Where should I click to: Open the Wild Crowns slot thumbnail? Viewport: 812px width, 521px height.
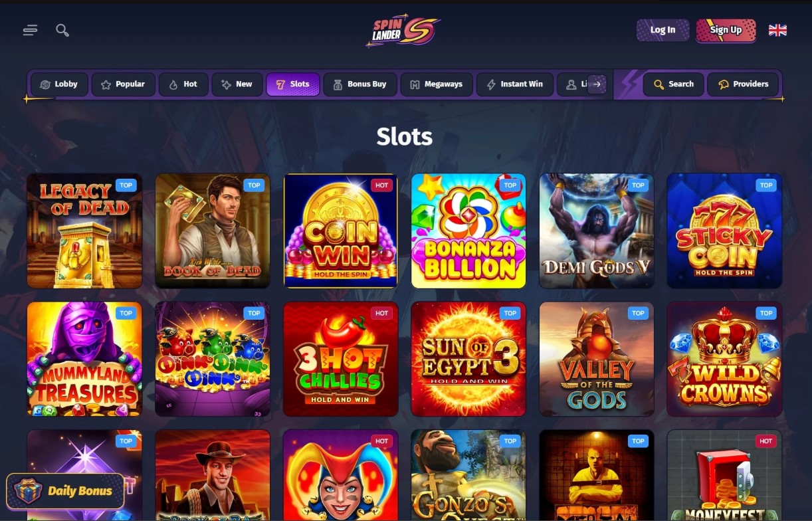[724, 360]
